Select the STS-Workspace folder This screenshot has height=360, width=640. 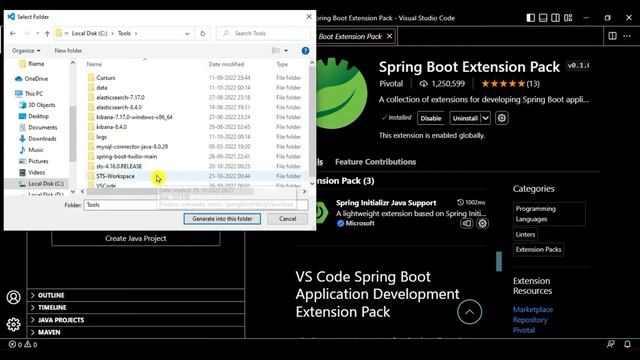115,176
